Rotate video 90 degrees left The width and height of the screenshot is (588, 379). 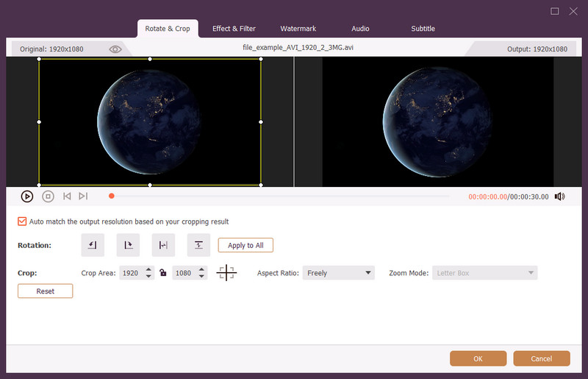(93, 245)
